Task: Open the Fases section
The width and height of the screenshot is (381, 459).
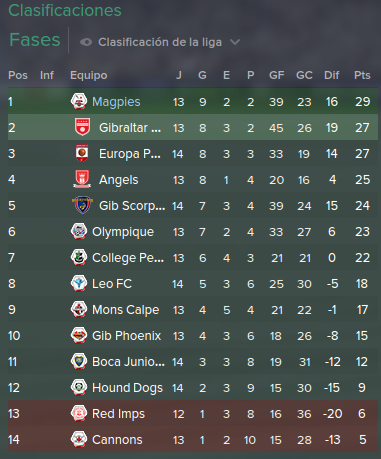Action: coord(35,40)
